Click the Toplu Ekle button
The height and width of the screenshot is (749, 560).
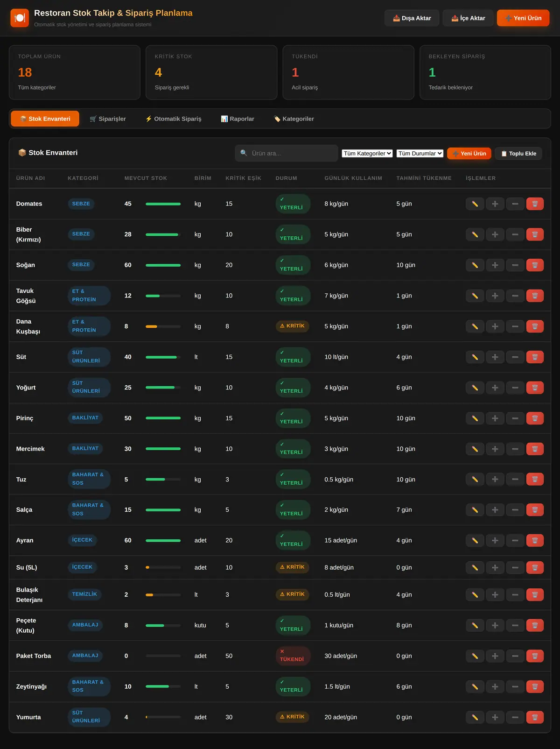[518, 153]
